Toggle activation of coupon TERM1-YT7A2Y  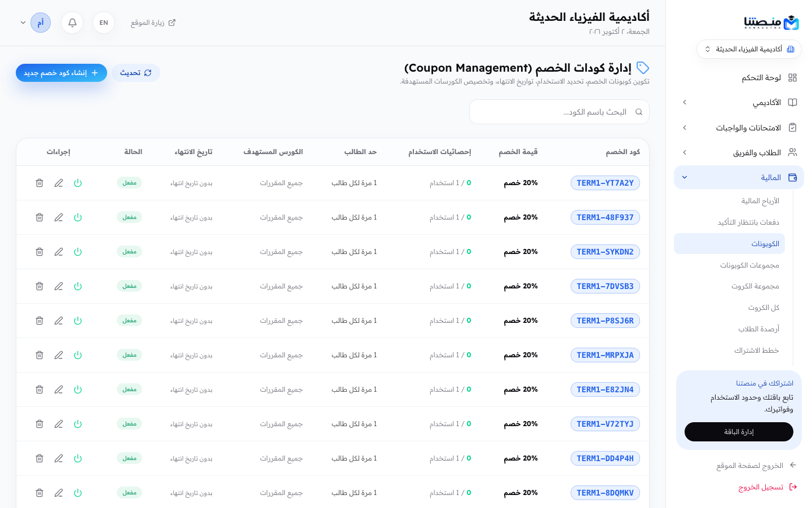click(x=78, y=183)
